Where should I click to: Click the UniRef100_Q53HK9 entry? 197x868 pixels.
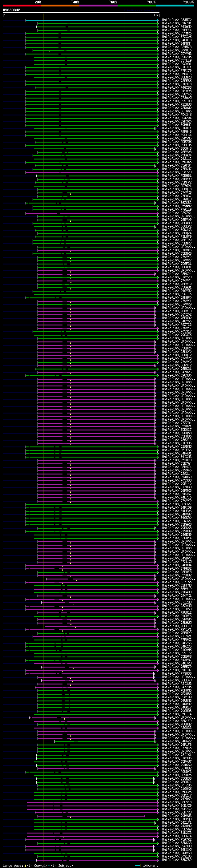coord(177,460)
